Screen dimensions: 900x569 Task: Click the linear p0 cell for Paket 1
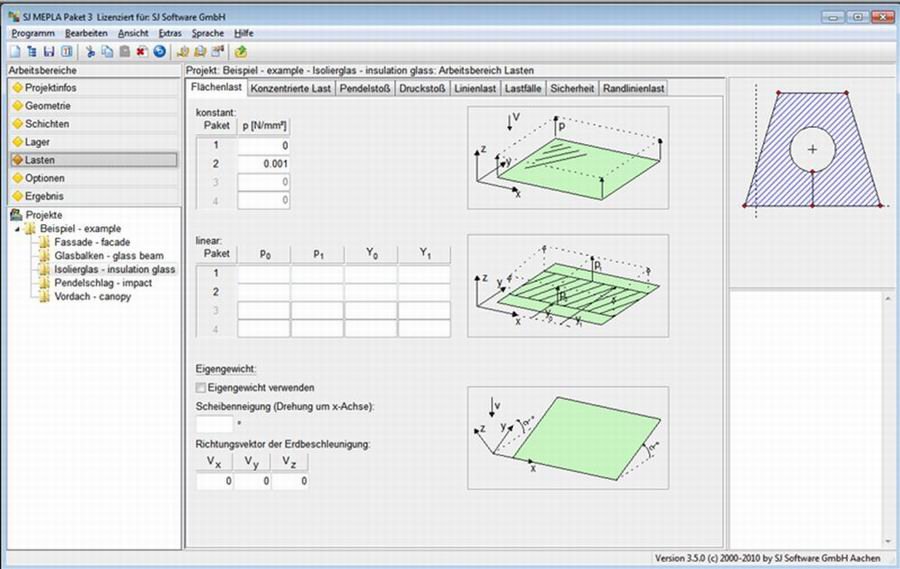[x=264, y=273]
